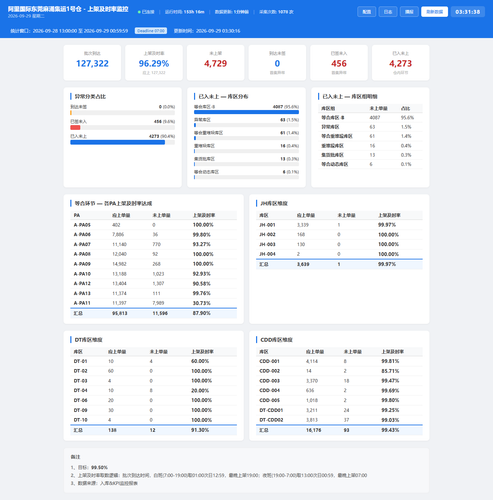Click the 30.73% rate for A-PA11
Image resolution: width=493 pixels, height=500 pixels.
201,303
